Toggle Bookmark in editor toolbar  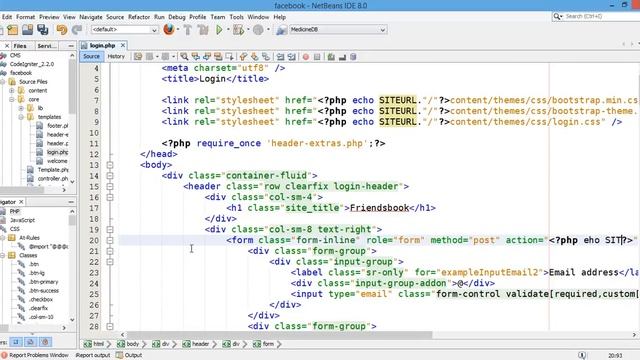(x=266, y=57)
